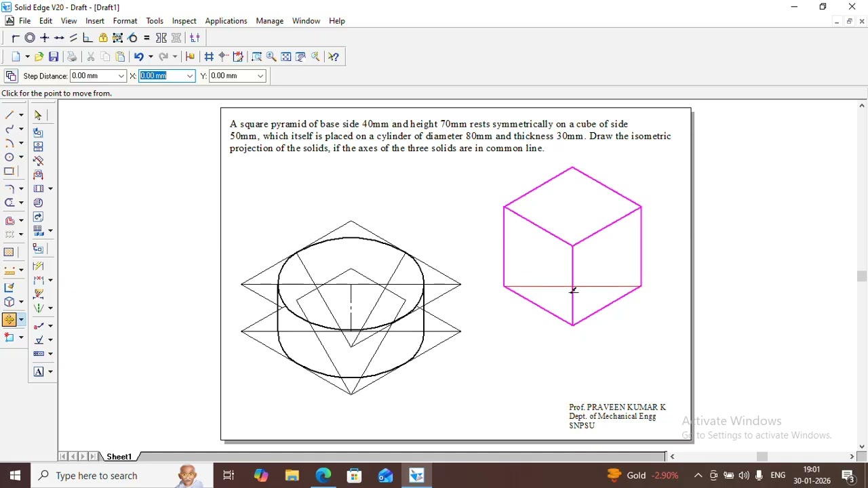The image size is (868, 488).
Task: Select the Text annotation tool
Action: [39, 371]
